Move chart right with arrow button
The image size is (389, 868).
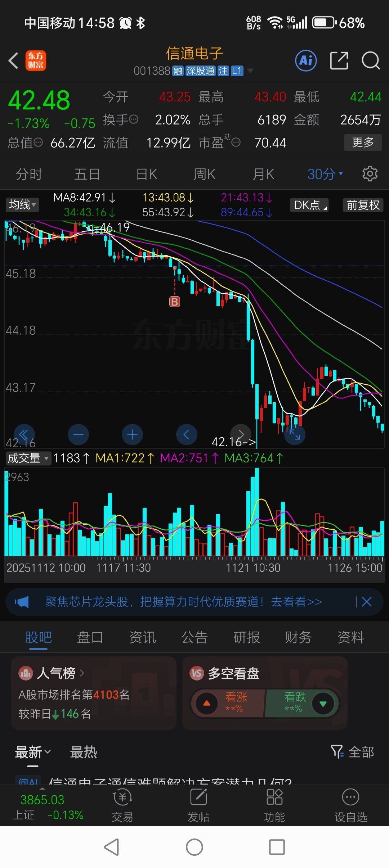click(241, 434)
